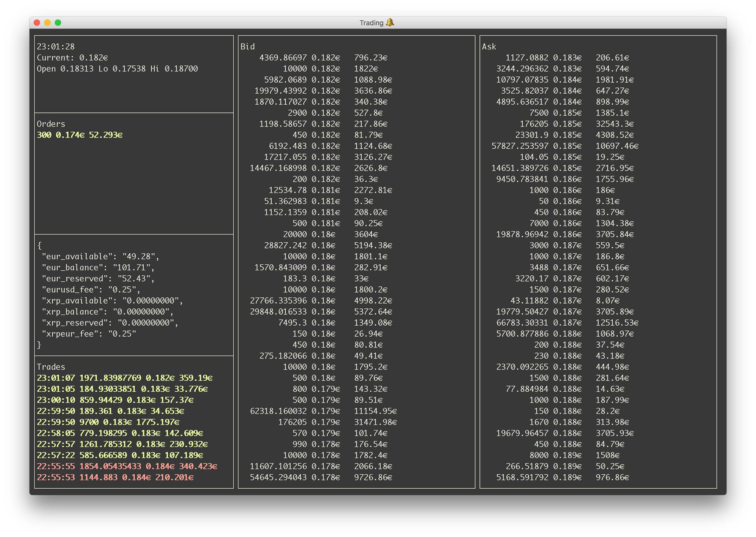
Task: Select bid row 62318.160032 at 0.179€
Action: pos(323,411)
